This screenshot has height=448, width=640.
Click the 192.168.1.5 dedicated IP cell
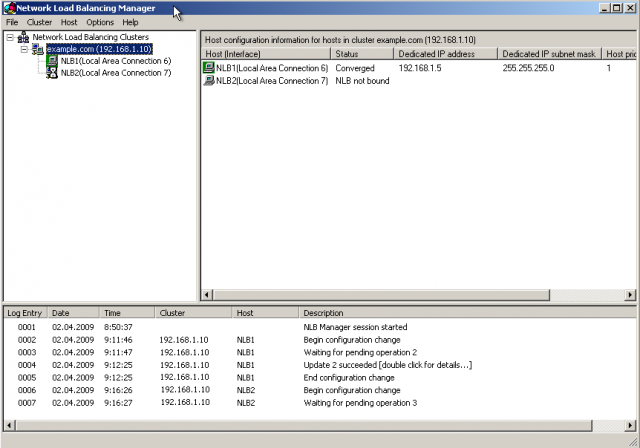pos(420,68)
